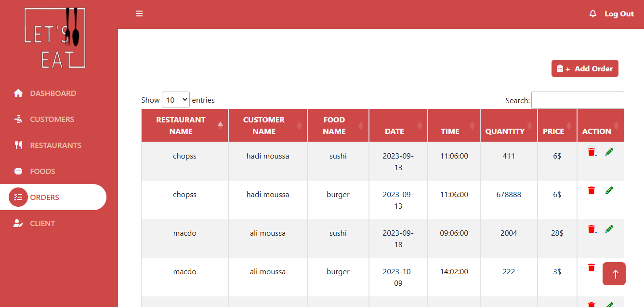Navigate to Restaurants page
This screenshot has width=644, height=307.
pyautogui.click(x=55, y=145)
